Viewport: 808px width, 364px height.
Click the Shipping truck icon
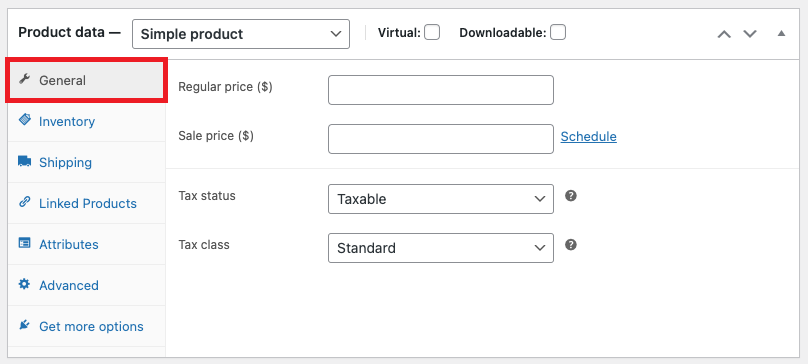(x=24, y=161)
